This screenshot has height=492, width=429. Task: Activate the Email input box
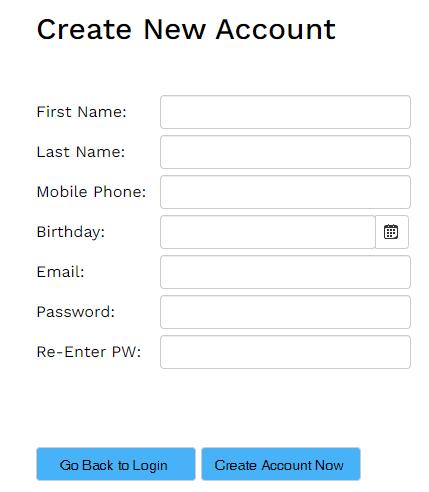[285, 272]
